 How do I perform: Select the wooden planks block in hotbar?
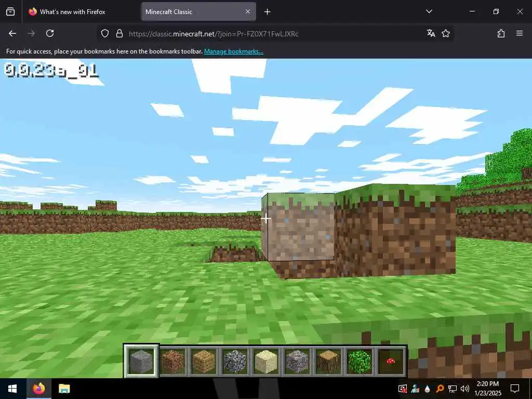coord(204,362)
